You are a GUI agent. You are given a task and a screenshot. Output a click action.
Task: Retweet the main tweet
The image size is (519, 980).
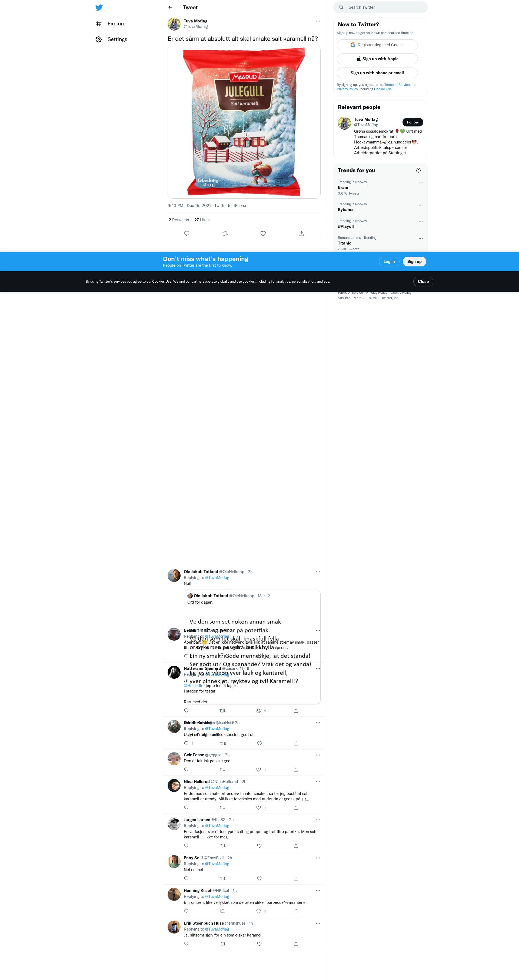point(225,234)
